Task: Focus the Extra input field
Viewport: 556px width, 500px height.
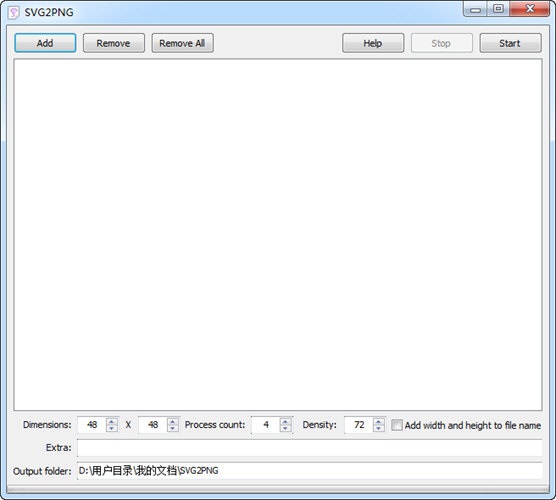Action: pyautogui.click(x=310, y=448)
